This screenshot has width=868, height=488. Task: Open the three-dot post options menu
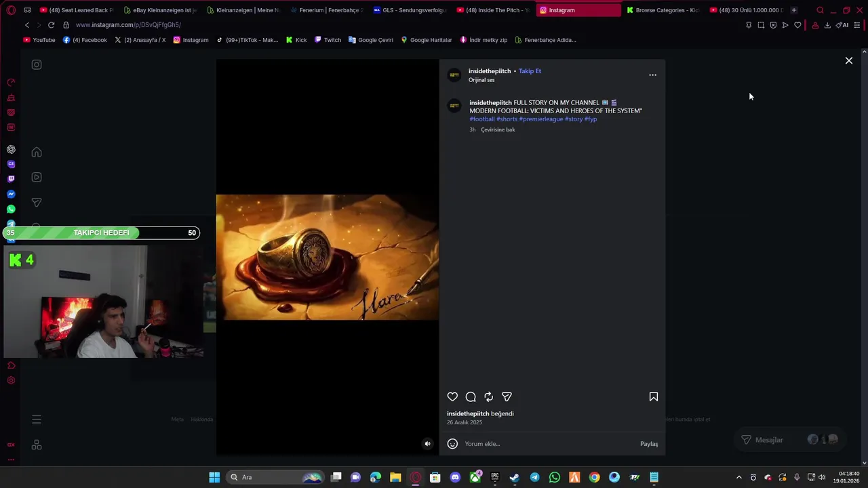coord(652,75)
